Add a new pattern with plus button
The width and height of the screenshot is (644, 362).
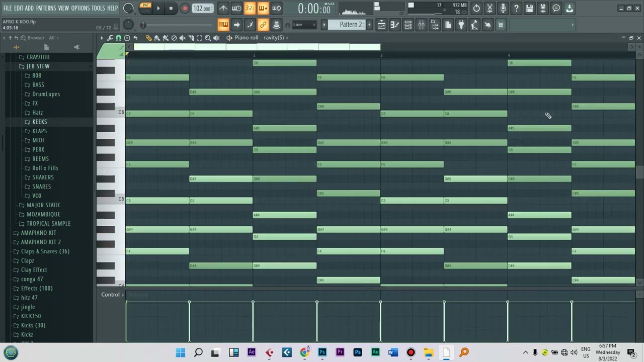click(369, 25)
